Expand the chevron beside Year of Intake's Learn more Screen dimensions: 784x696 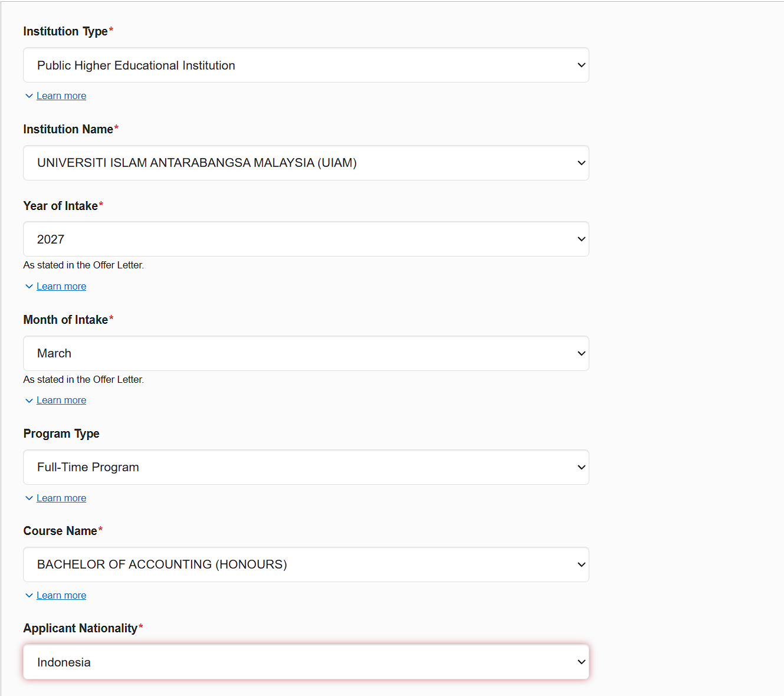[29, 287]
